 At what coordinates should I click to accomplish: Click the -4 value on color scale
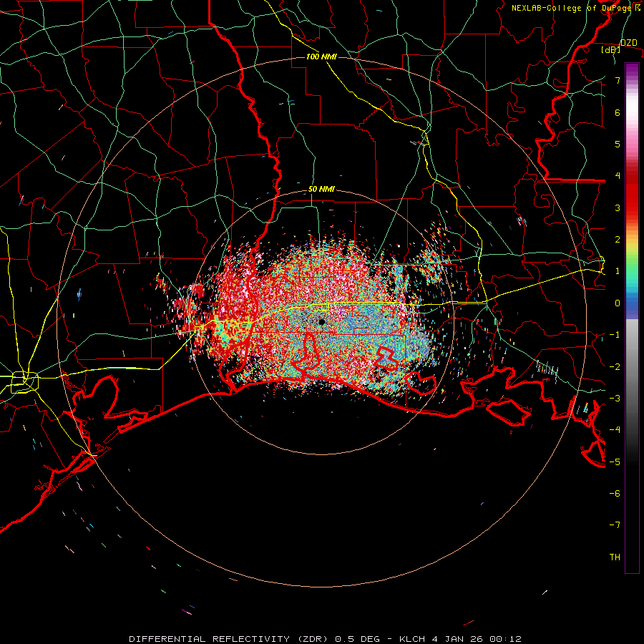pos(615,430)
